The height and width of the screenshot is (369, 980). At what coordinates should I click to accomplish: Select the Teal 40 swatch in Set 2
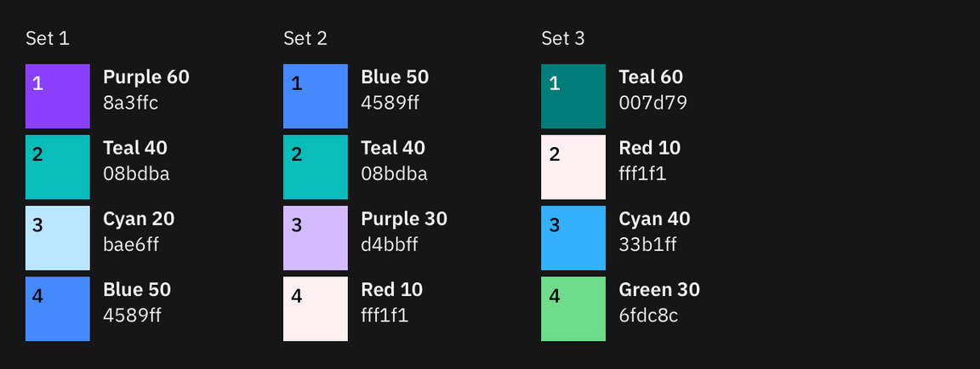pyautogui.click(x=316, y=167)
